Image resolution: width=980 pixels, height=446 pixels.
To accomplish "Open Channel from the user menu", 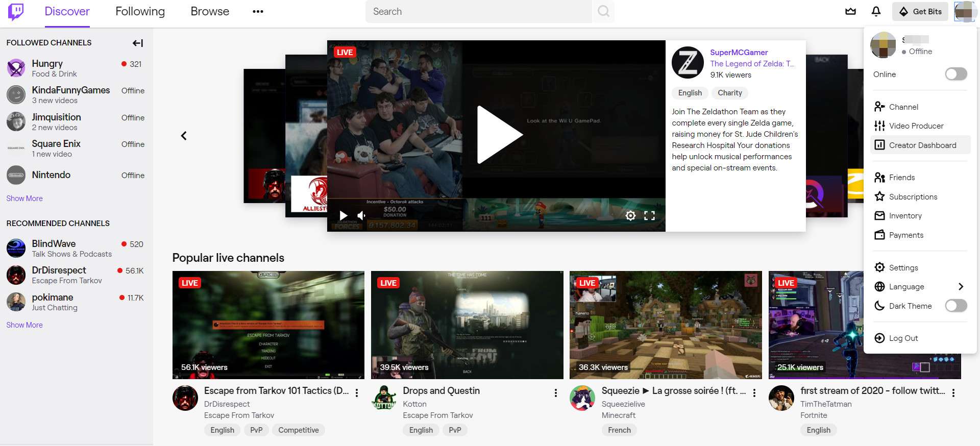I will [x=921, y=107].
